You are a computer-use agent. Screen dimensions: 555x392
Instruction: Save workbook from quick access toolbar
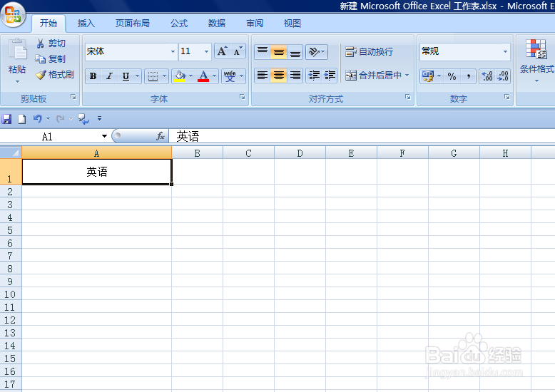click(x=6, y=119)
